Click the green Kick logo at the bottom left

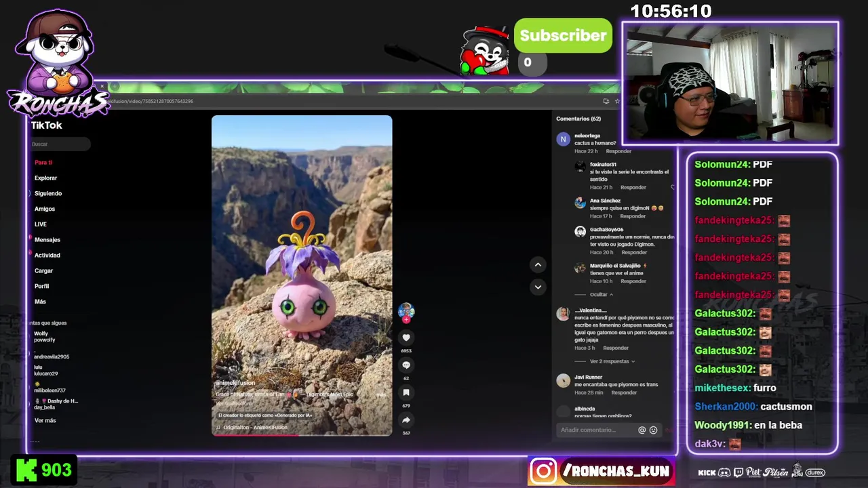point(26,470)
